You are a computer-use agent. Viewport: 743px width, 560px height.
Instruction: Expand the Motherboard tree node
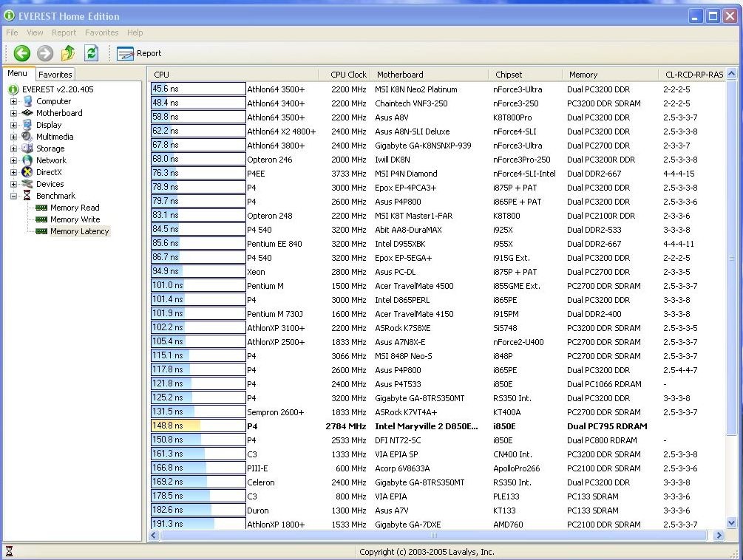14,113
